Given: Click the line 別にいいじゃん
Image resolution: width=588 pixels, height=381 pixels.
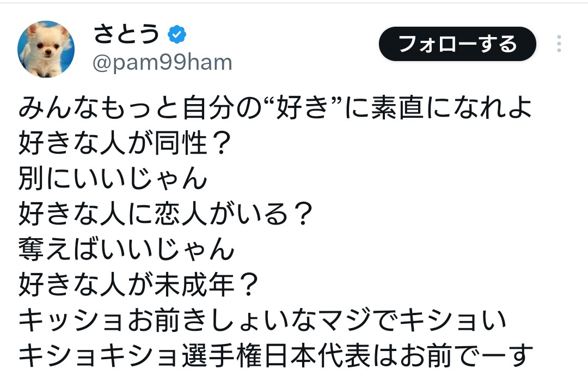Looking at the screenshot, I should click(x=113, y=179).
